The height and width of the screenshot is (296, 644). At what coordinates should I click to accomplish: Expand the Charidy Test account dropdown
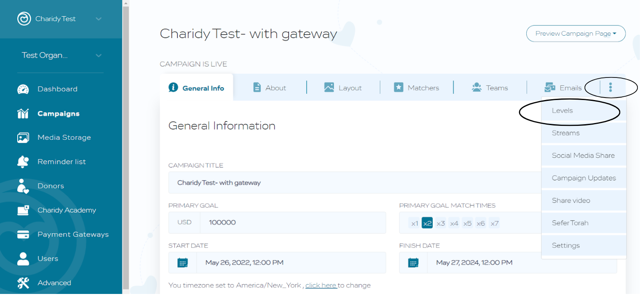[98, 19]
